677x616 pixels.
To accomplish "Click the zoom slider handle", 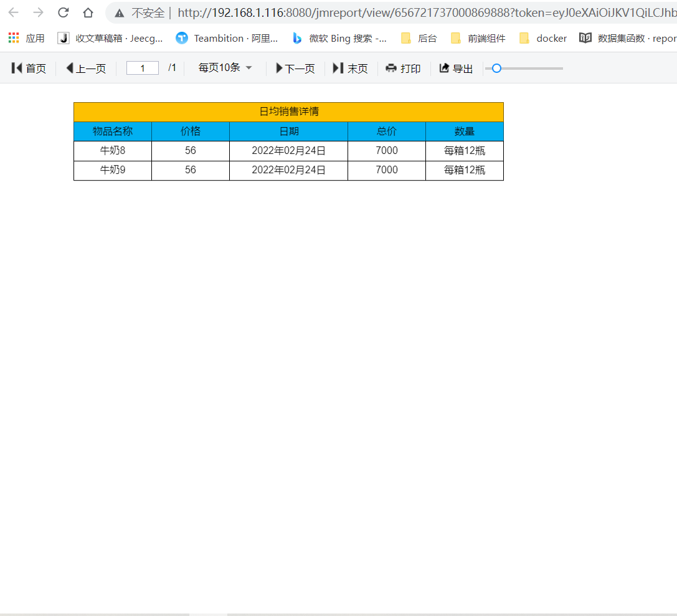I will (496, 69).
